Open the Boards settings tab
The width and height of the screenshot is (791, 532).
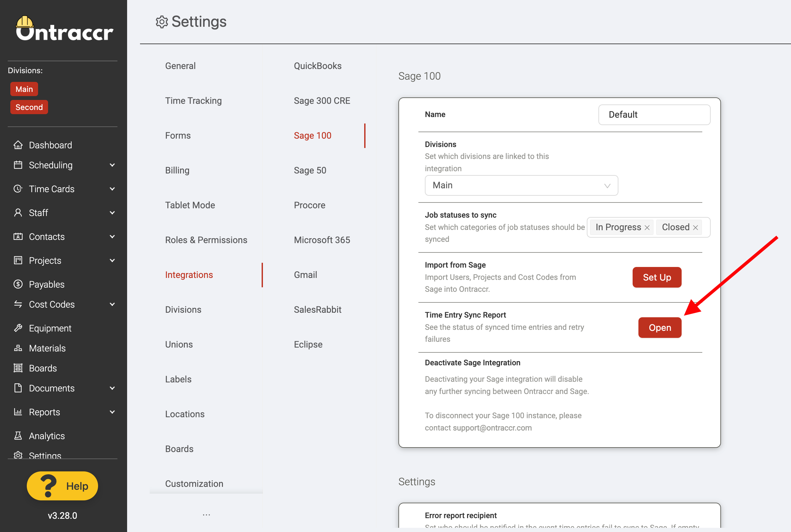[179, 449]
